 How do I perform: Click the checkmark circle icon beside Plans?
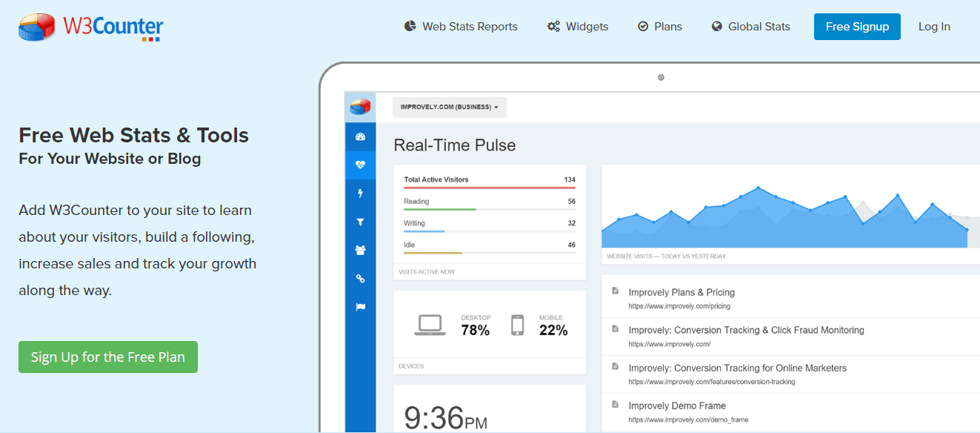643,27
